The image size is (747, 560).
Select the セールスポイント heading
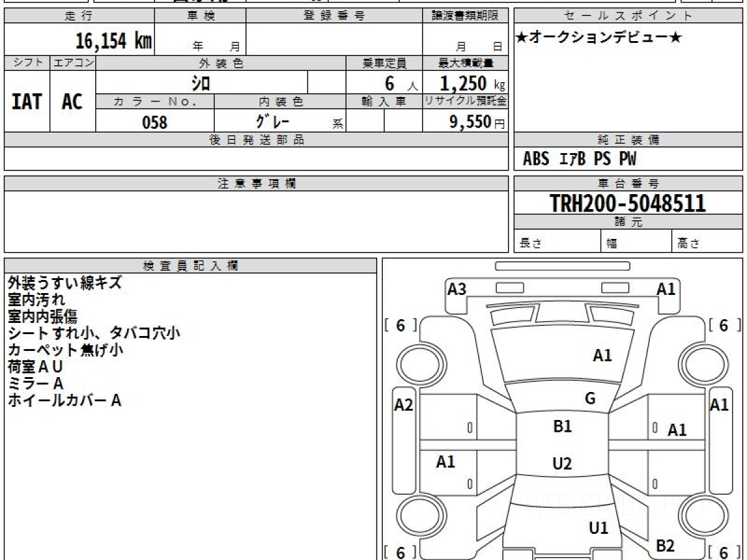pyautogui.click(x=628, y=16)
